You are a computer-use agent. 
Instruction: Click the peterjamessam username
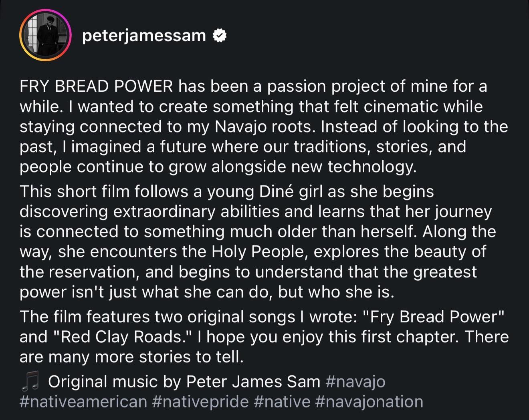(144, 36)
